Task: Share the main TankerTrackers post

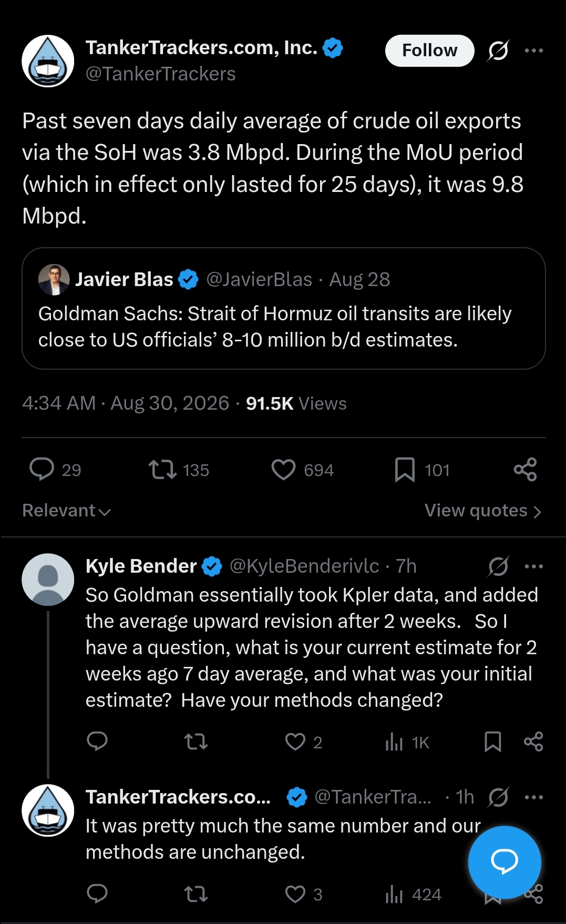Action: tap(525, 470)
